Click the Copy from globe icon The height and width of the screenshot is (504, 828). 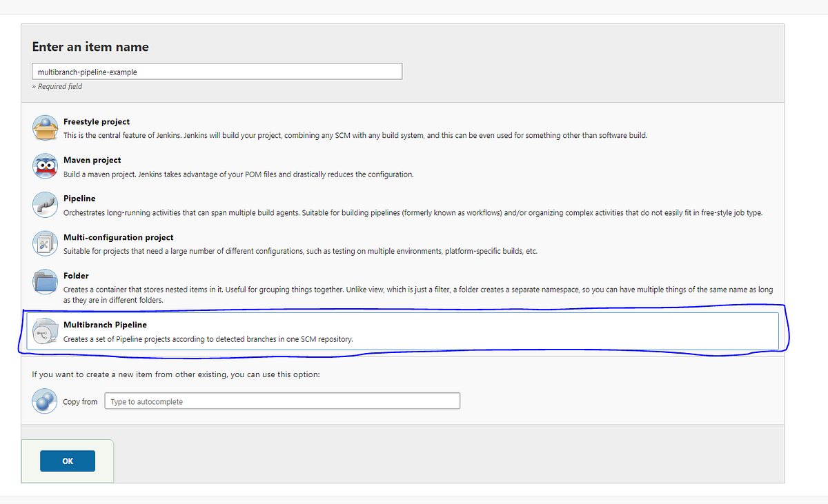click(x=44, y=401)
